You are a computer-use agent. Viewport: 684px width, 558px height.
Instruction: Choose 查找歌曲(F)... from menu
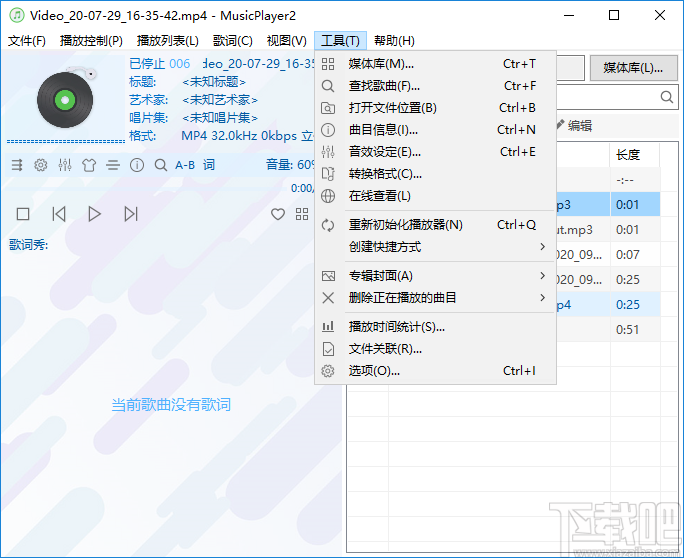[x=435, y=86]
